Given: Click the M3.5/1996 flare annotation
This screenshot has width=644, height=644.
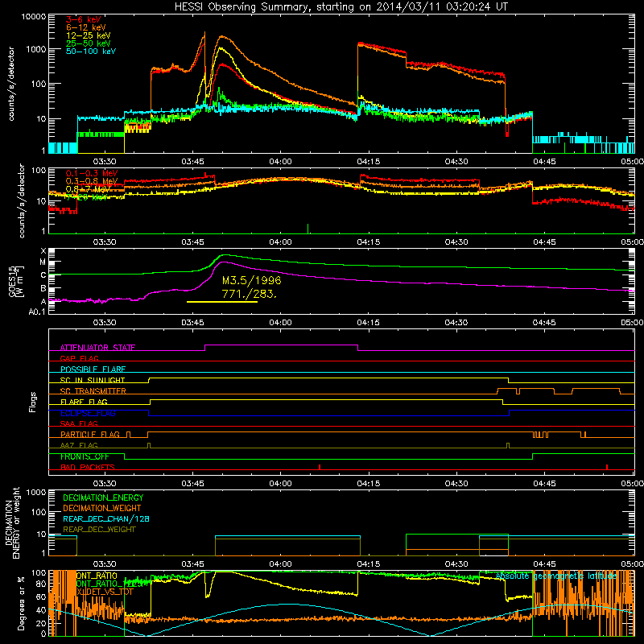Looking at the screenshot, I should pyautogui.click(x=251, y=280).
